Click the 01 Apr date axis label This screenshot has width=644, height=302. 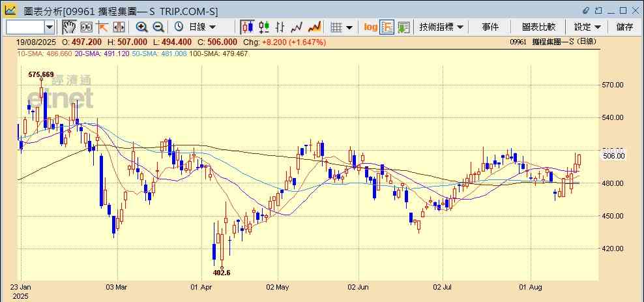pos(202,287)
